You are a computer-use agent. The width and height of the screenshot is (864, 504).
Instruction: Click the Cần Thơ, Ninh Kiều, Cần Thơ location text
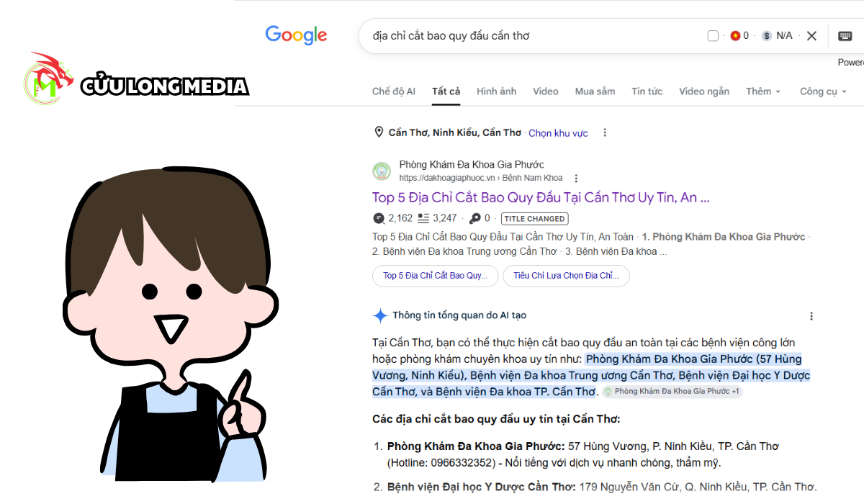click(455, 132)
